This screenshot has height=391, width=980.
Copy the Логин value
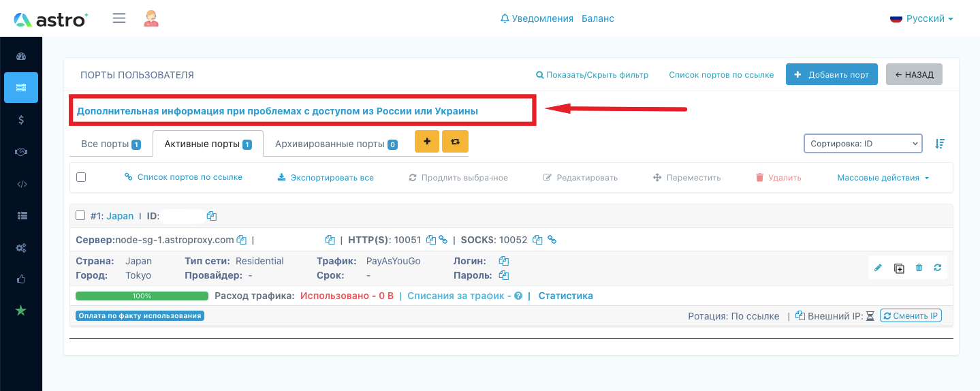point(504,261)
